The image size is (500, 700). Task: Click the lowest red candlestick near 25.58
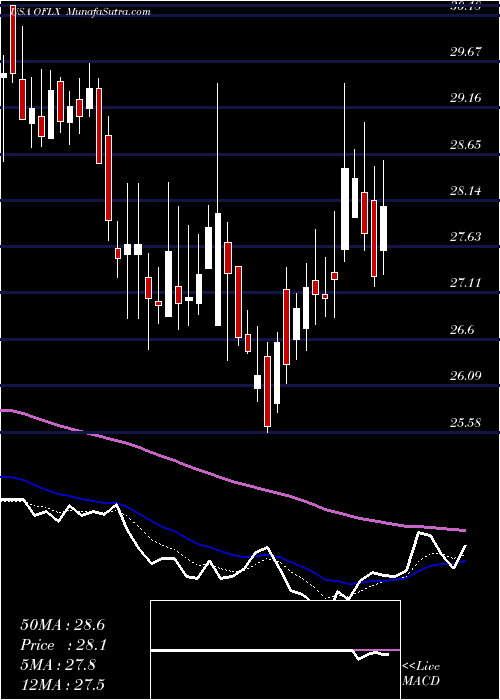coord(267,392)
